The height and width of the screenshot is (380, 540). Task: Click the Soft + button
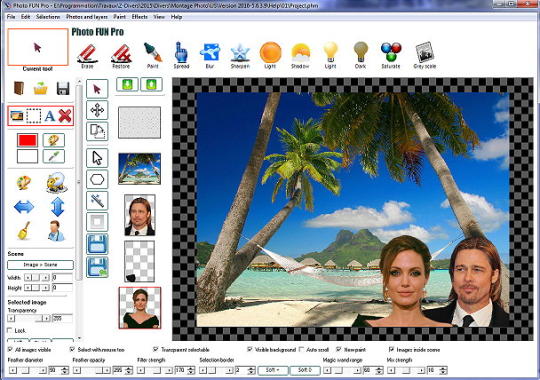273,370
